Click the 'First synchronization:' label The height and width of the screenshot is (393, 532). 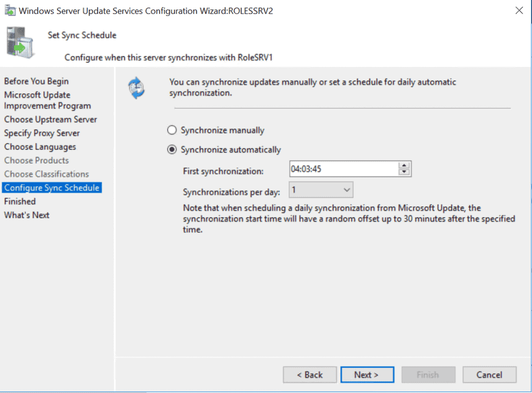coord(223,171)
